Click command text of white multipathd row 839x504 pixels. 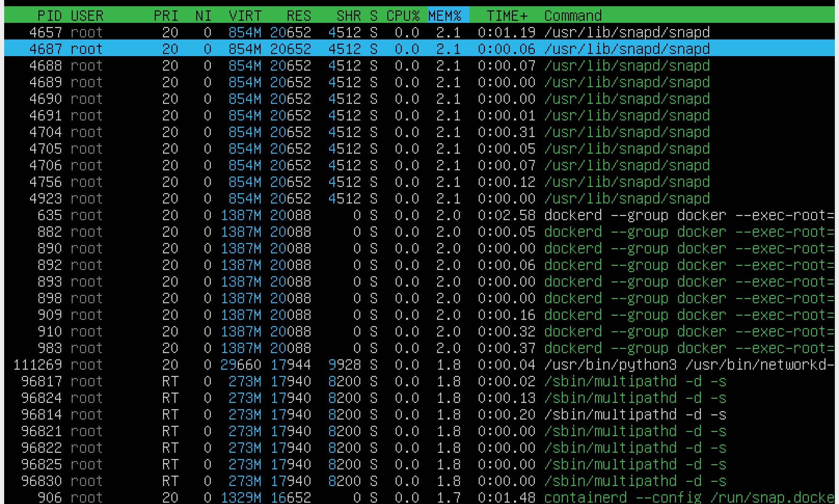635,414
